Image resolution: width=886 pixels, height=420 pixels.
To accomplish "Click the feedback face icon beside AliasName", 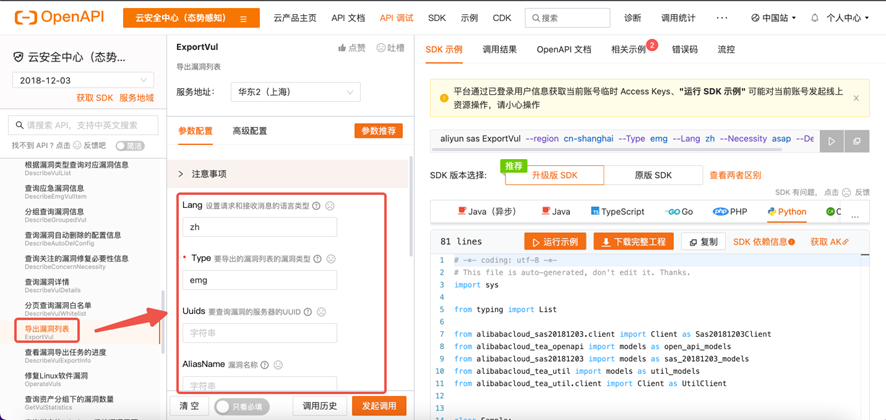I will pos(278,365).
